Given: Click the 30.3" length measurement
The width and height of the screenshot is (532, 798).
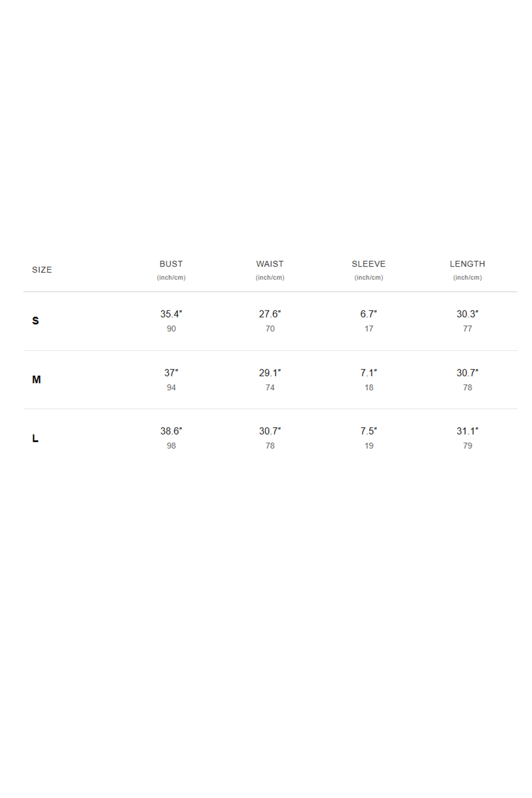Looking at the screenshot, I should click(467, 314).
